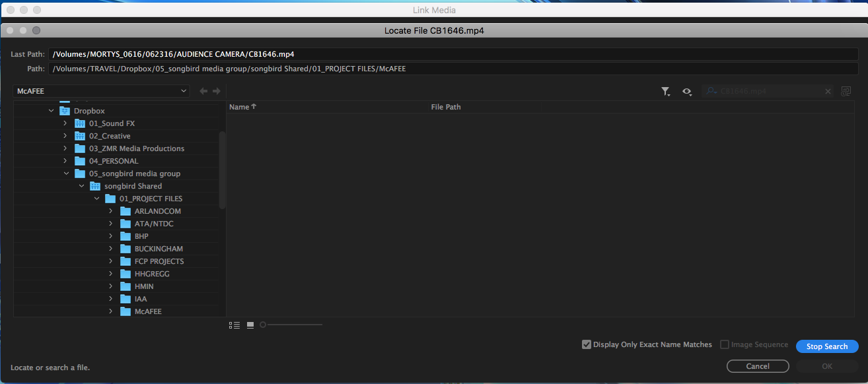Expand the FCP PROJECTS folder
This screenshot has height=384, width=868.
tap(110, 261)
